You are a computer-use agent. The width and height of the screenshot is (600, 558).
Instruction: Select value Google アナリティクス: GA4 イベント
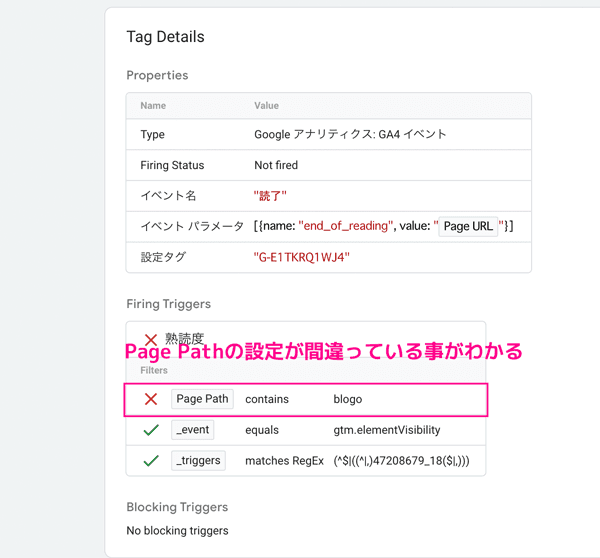click(350, 134)
